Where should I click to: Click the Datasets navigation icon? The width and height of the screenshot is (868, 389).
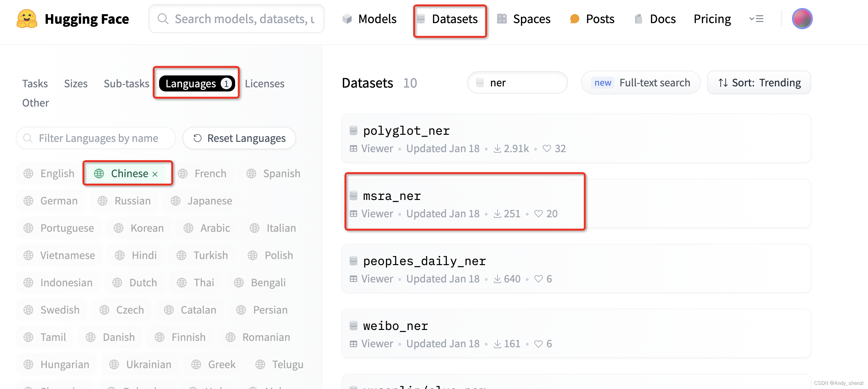[422, 18]
